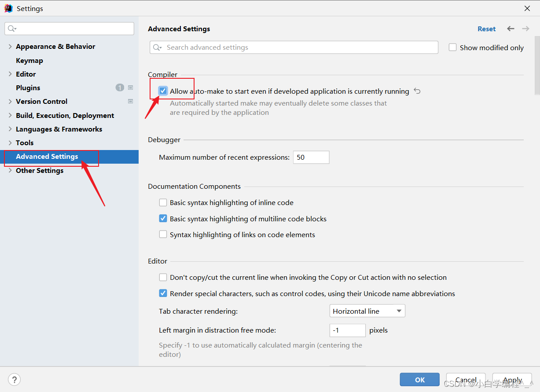Click the Left margin in distraction free mode field
Screen dimensions: 540x392
[x=348, y=330]
